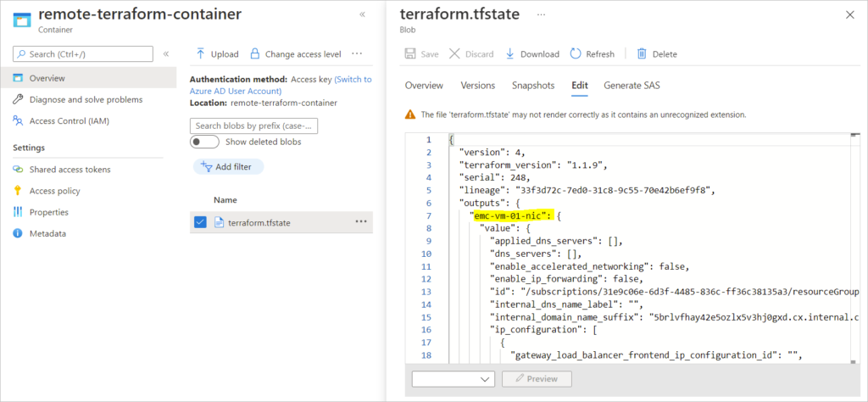This screenshot has width=868, height=402.
Task: Click Switch to Azure AD User Account link
Action: pyautogui.click(x=281, y=85)
